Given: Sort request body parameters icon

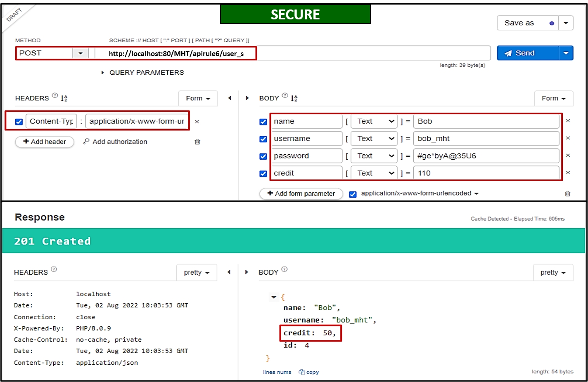Looking at the screenshot, I should 294,98.
